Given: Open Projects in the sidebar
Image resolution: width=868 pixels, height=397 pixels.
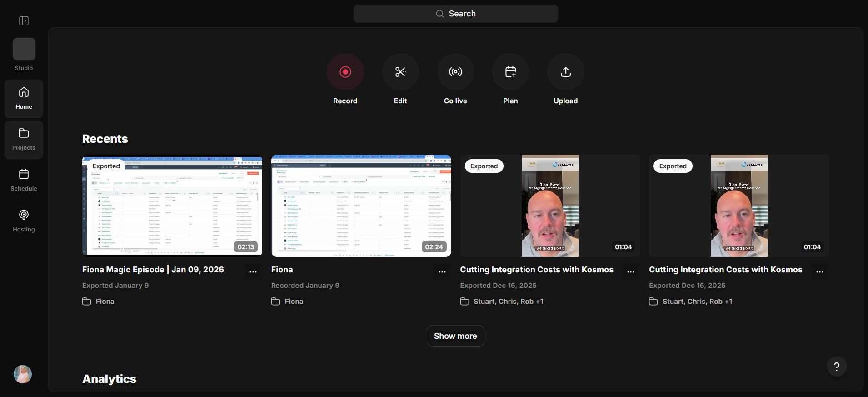Looking at the screenshot, I should pyautogui.click(x=24, y=140).
